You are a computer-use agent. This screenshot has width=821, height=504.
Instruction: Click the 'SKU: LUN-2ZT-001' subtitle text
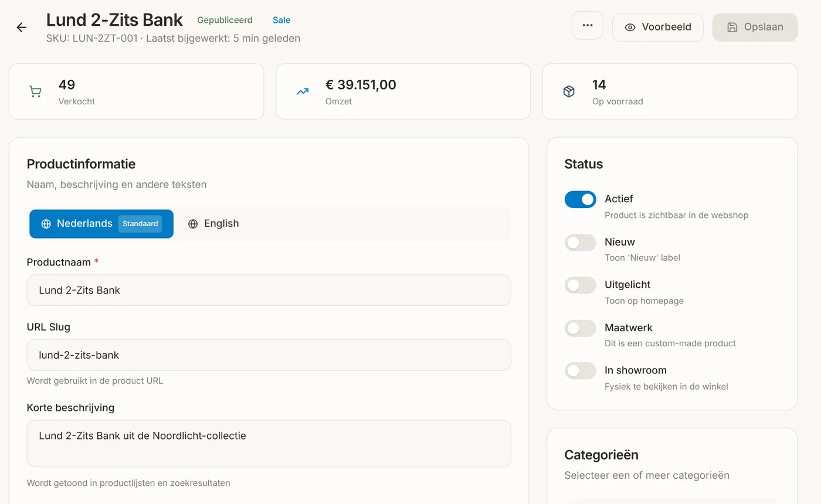pos(91,39)
